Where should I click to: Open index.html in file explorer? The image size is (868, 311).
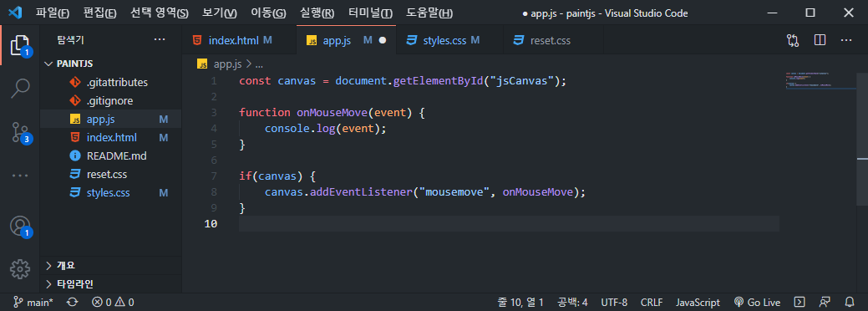(111, 137)
